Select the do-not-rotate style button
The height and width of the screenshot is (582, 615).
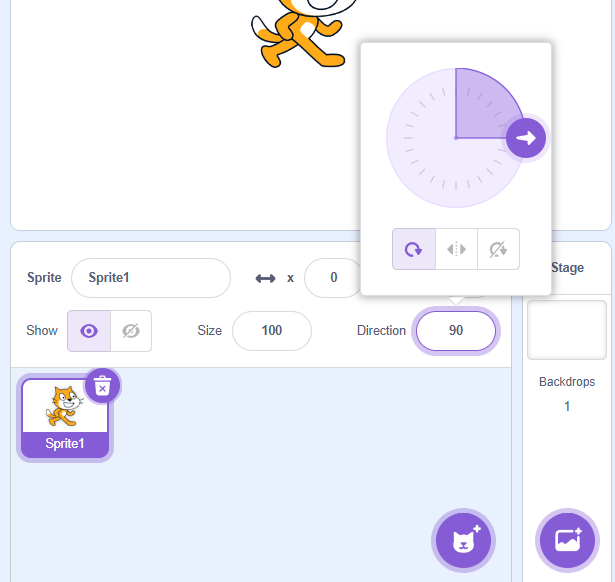pyautogui.click(x=499, y=249)
